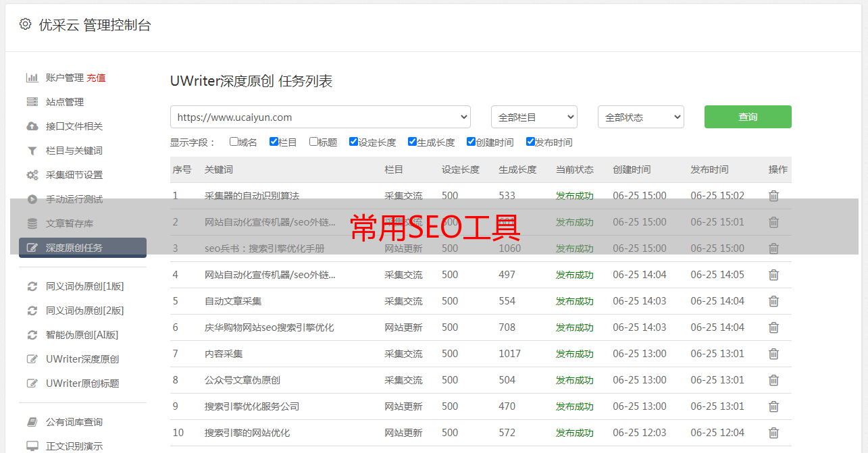Enable the 域名 display field checkbox
Image resolution: width=868 pixels, height=453 pixels.
click(x=234, y=142)
